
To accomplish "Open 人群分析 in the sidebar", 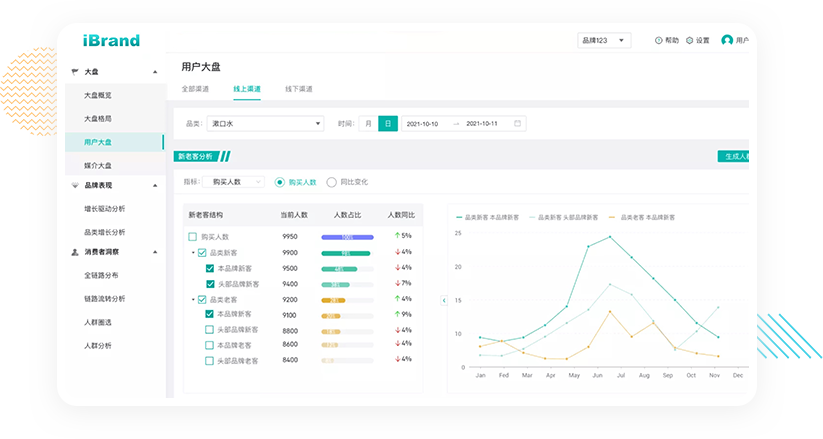I will pyautogui.click(x=98, y=346).
